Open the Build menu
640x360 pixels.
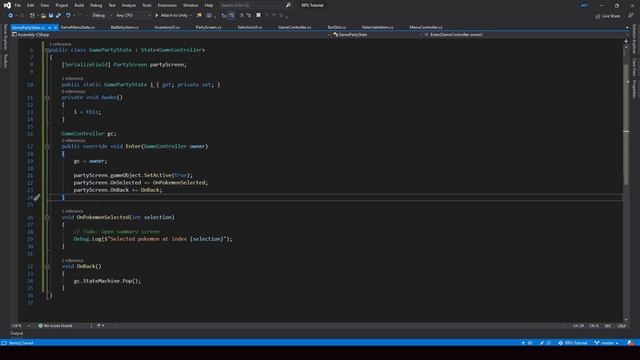(x=79, y=5)
